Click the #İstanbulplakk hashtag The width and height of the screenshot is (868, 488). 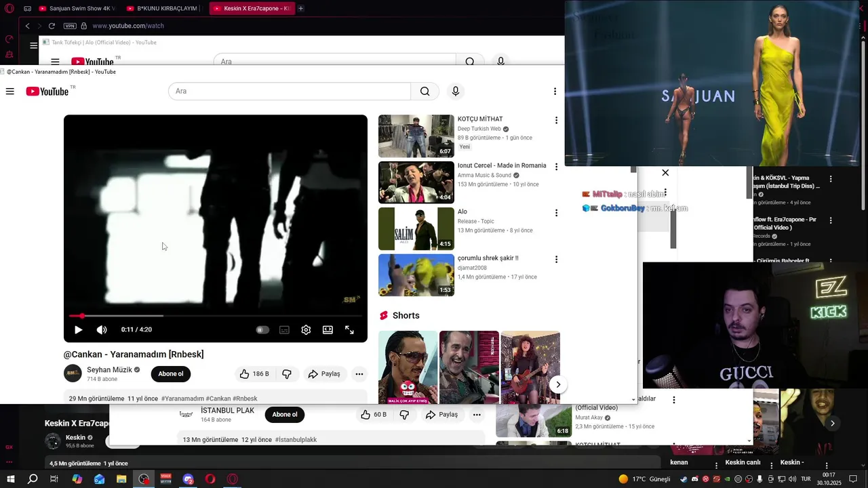pyautogui.click(x=296, y=440)
